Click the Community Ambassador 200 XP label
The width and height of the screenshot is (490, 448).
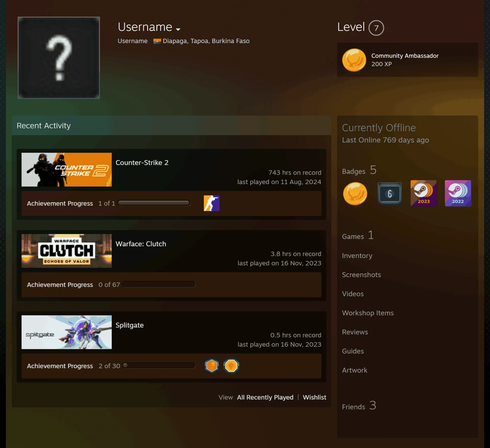(405, 60)
